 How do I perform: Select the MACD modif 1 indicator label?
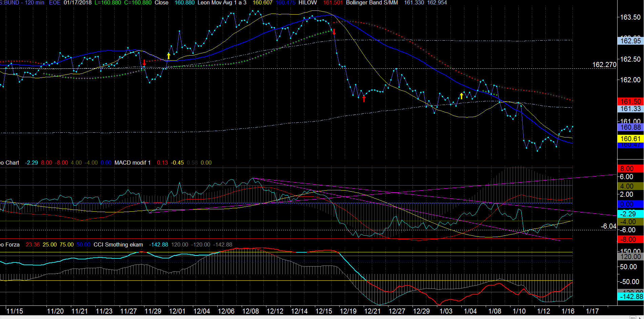pos(133,163)
